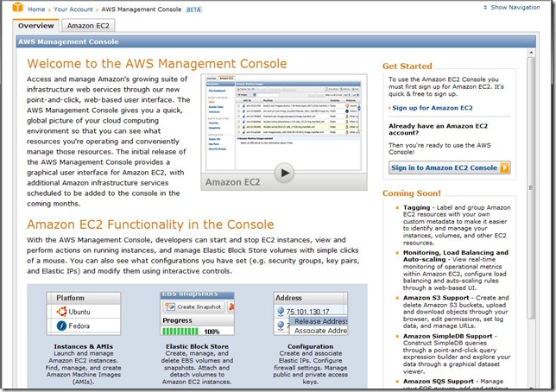Play the Amazon EC2 video
556x392 pixels.
[x=284, y=173]
